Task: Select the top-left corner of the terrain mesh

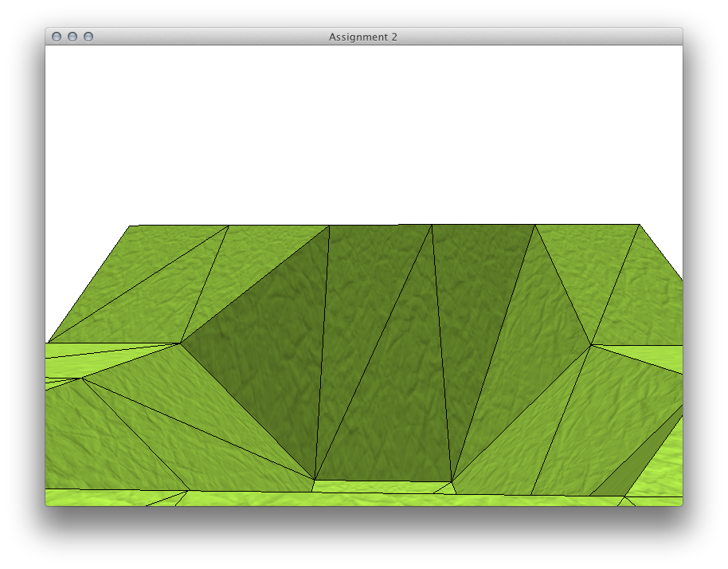Action: (x=130, y=226)
